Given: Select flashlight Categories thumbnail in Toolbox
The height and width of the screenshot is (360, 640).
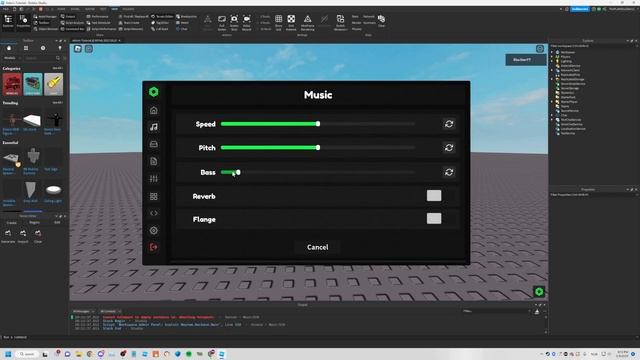Looking at the screenshot, I should (53, 84).
